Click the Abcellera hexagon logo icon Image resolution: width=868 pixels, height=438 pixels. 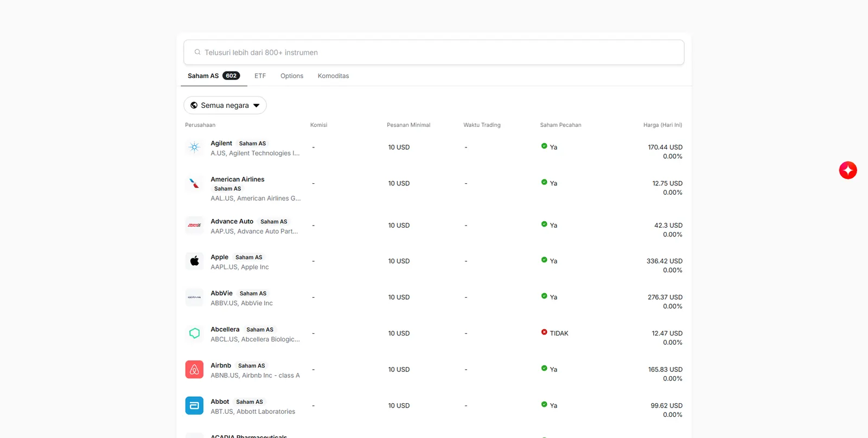pyautogui.click(x=194, y=333)
